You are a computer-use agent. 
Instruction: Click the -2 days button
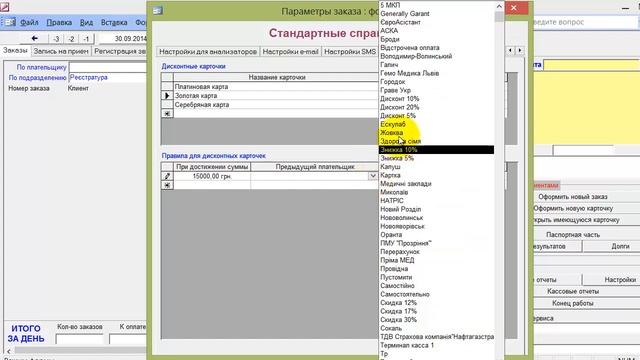click(x=71, y=39)
